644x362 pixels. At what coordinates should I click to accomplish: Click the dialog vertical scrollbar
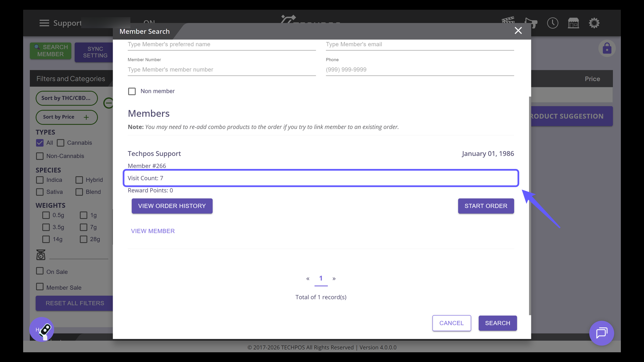click(x=530, y=206)
